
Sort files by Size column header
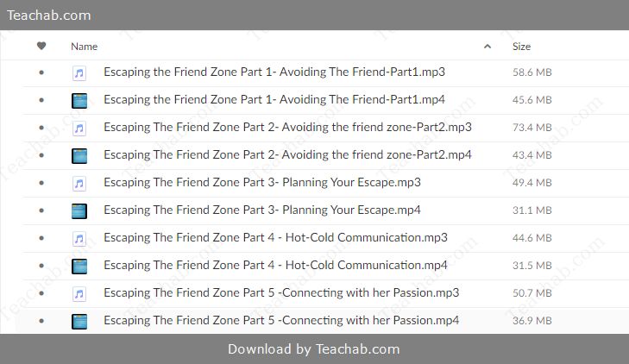pyautogui.click(x=521, y=47)
